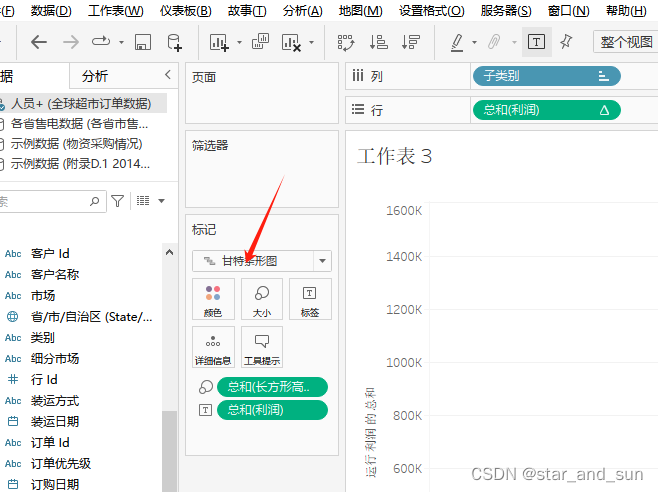The image size is (658, 492).
Task: Select the 示例数据 (附录D.1 2014...) data source
Action: point(80,164)
